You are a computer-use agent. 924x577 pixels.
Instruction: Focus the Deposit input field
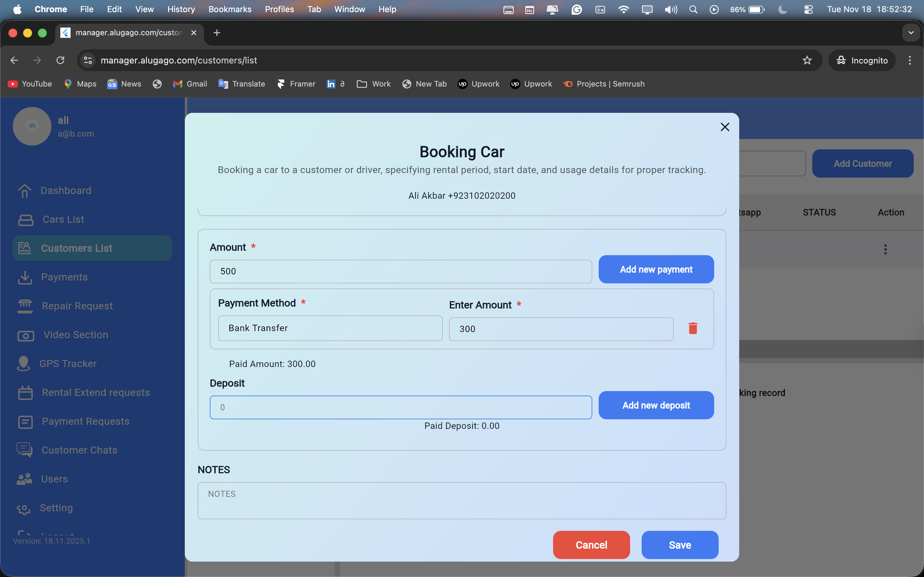[x=400, y=407]
